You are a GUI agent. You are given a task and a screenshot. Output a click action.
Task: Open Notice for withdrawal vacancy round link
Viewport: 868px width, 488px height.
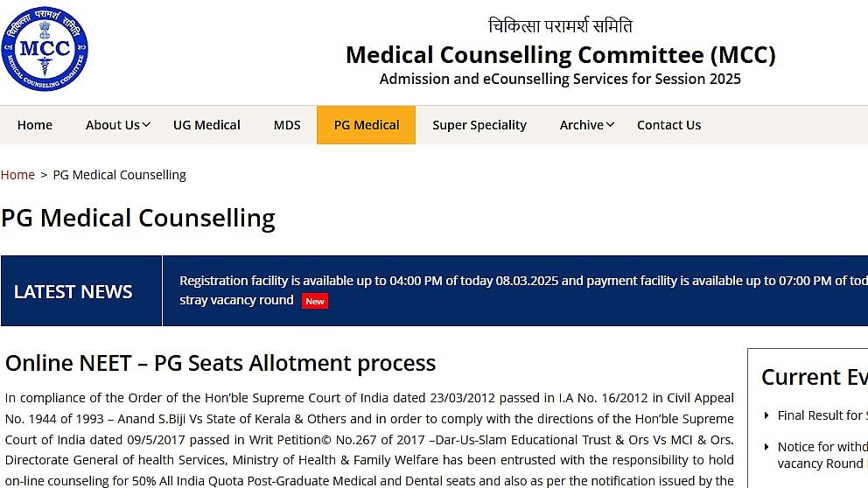pyautogui.click(x=821, y=447)
